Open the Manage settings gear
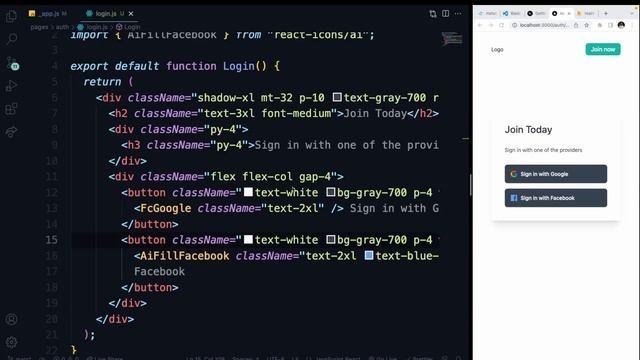Viewport: 640px width, 360px height. (x=11, y=342)
